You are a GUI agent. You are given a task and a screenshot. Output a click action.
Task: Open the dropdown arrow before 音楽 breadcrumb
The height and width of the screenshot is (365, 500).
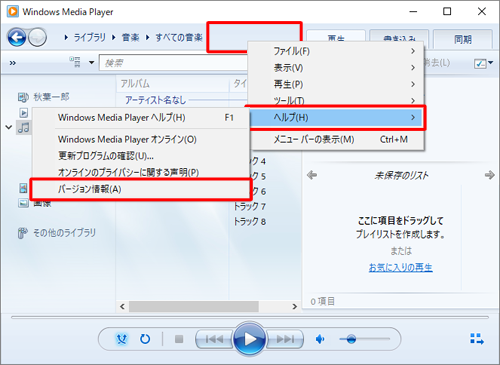[114, 37]
